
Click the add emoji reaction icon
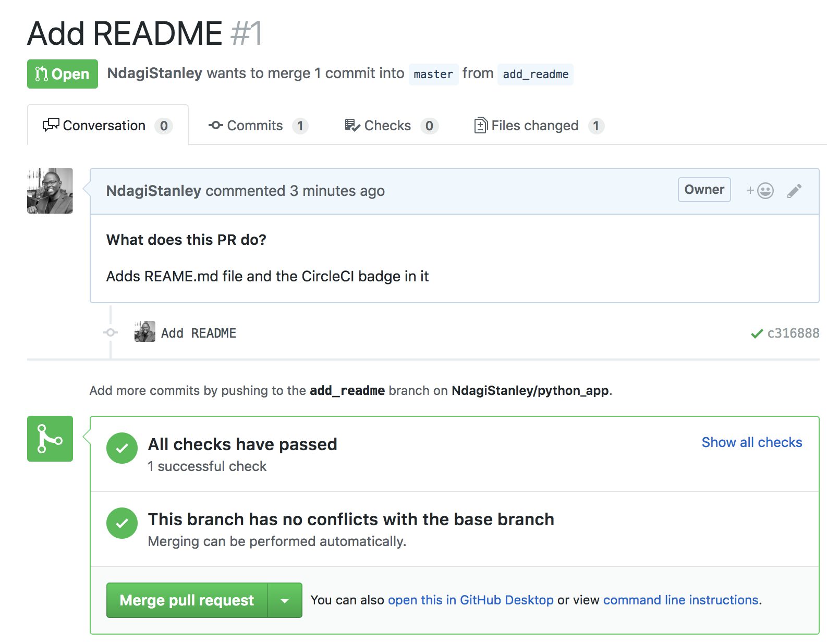coord(760,191)
